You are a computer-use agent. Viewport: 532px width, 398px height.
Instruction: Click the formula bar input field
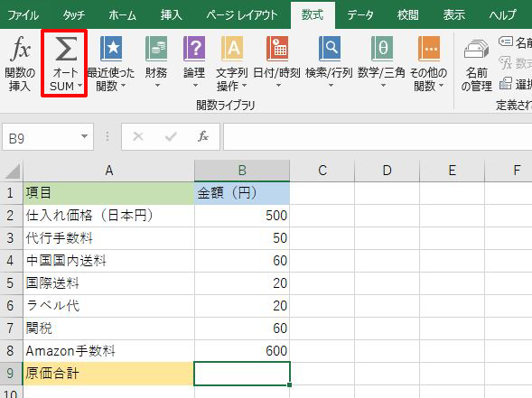pos(378,136)
